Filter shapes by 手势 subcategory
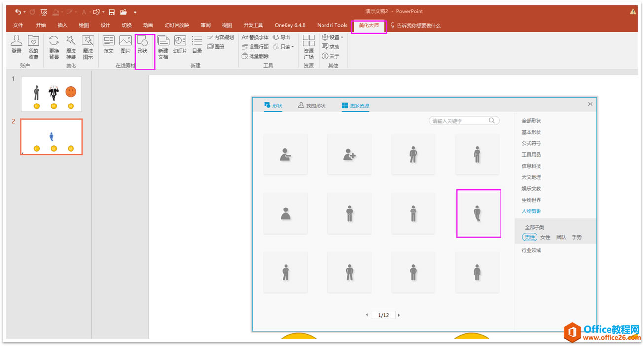The height and width of the screenshot is (346, 644). (577, 237)
